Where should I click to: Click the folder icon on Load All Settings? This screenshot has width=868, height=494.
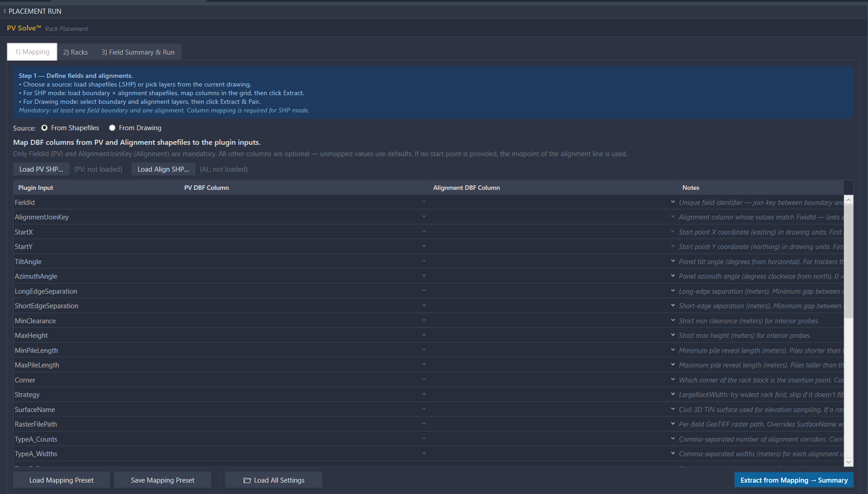click(x=247, y=480)
